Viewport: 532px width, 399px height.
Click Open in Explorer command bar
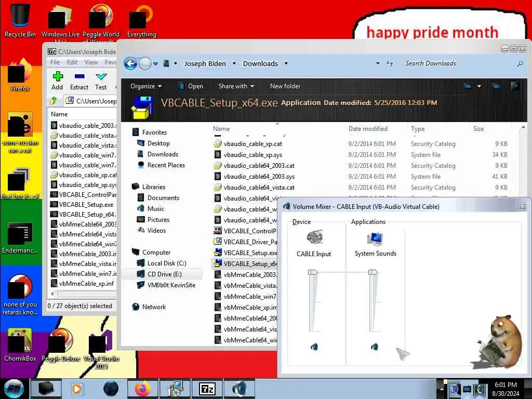pyautogui.click(x=191, y=86)
